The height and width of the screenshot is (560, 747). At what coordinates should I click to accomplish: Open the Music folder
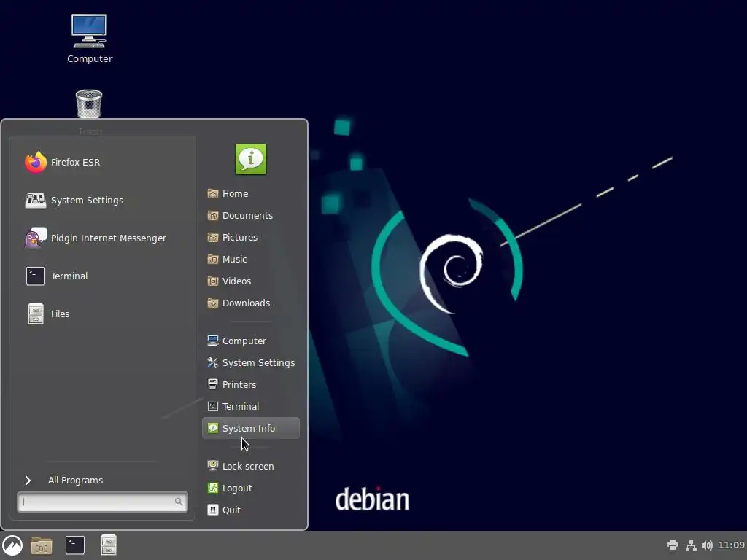251,260
